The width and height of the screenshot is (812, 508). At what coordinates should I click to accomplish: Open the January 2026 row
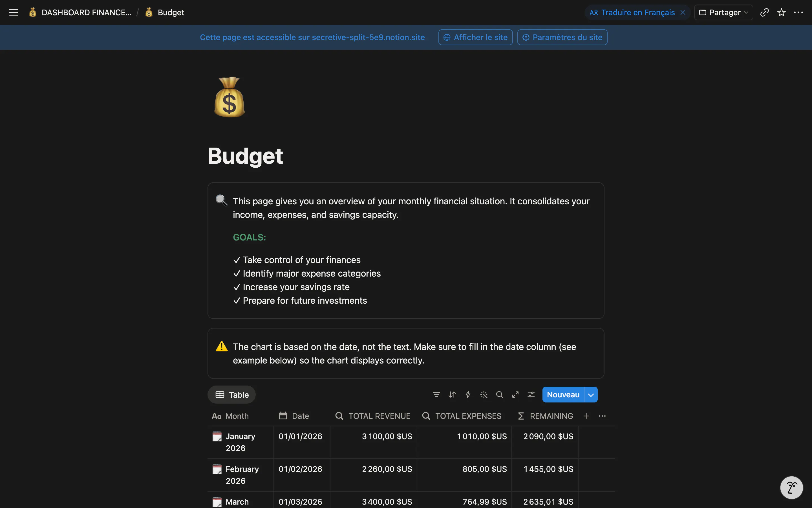coord(240,442)
